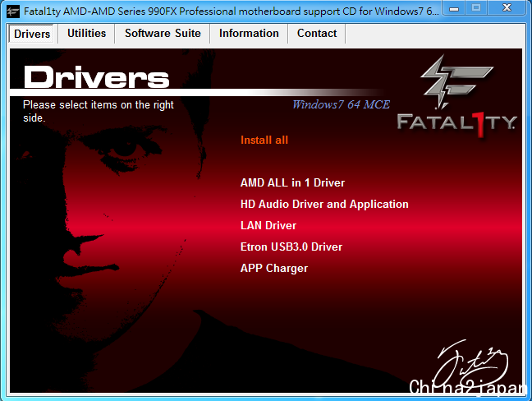
Task: Install AMD ALL in 1 Driver
Action: [292, 182]
